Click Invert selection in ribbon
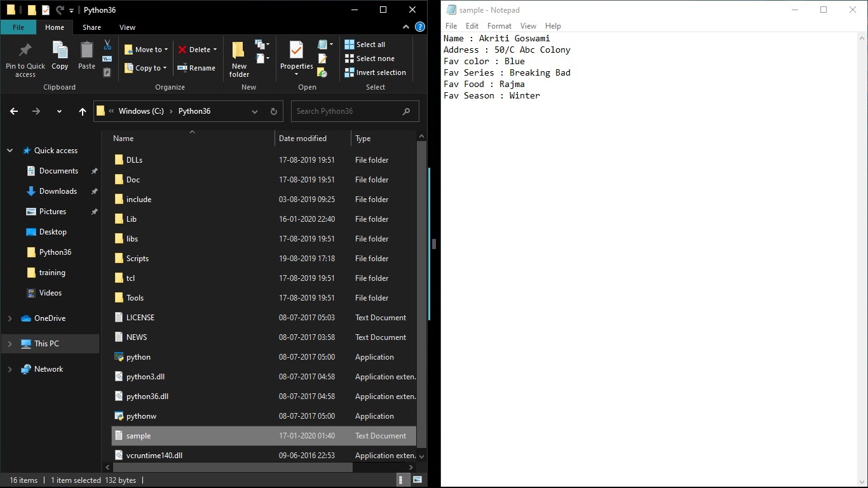The width and height of the screenshot is (868, 488). (x=376, y=72)
